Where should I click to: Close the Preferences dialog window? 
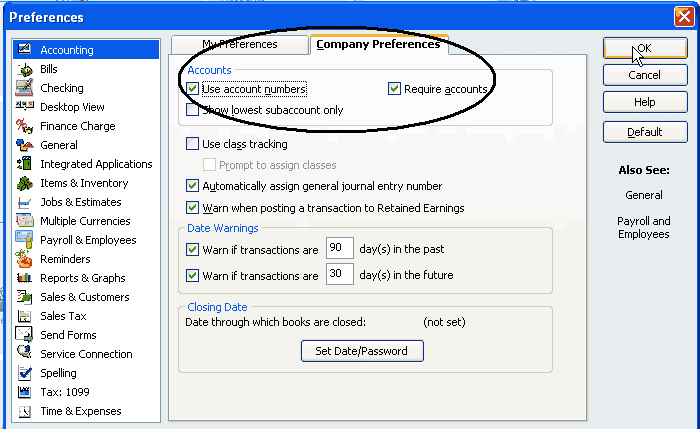[683, 16]
